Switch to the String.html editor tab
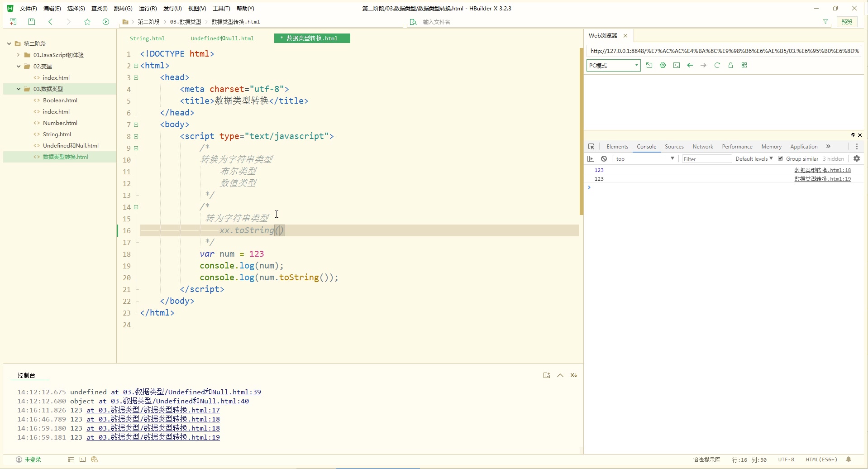This screenshot has width=868, height=469. (147, 38)
